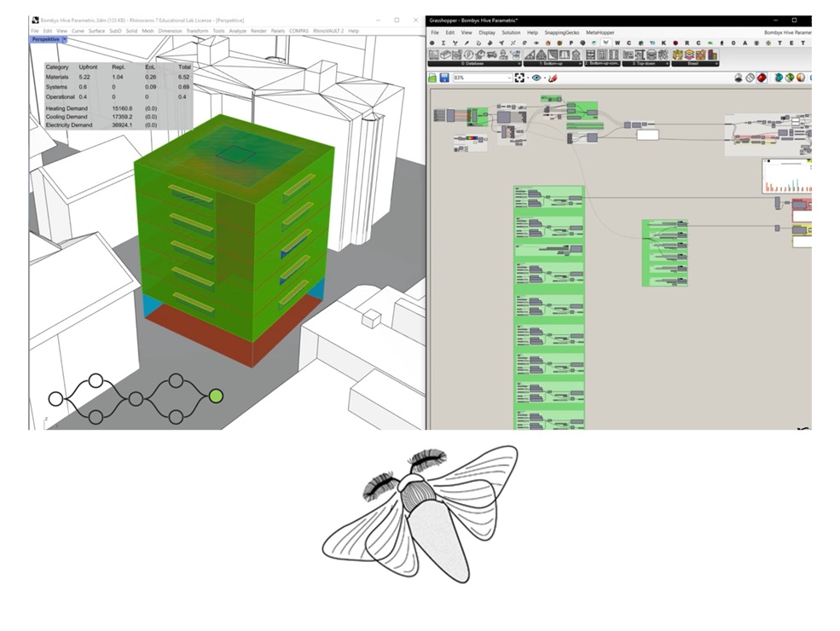Click the green document preview settings icon
Image resolution: width=840 pixels, height=631 pixels.
click(x=790, y=78)
